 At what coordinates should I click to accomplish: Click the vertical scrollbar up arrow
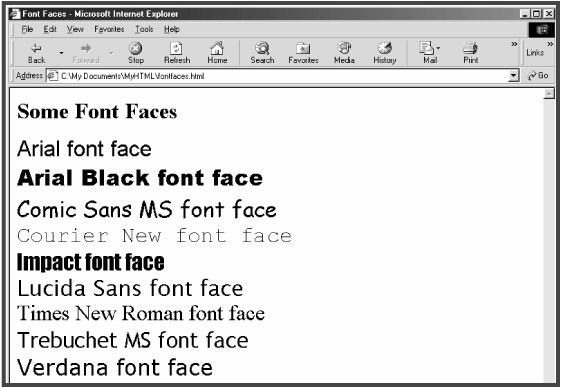pos(548,94)
